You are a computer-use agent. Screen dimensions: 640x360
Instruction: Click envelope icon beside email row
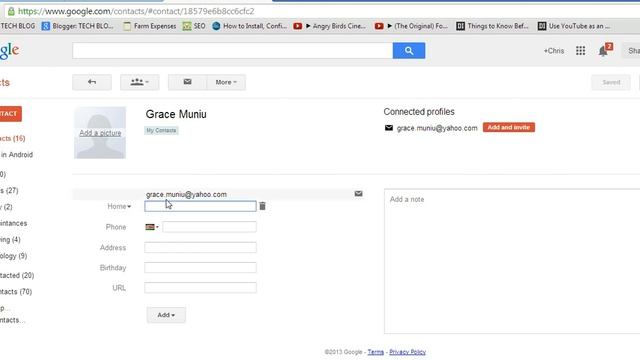click(x=358, y=193)
